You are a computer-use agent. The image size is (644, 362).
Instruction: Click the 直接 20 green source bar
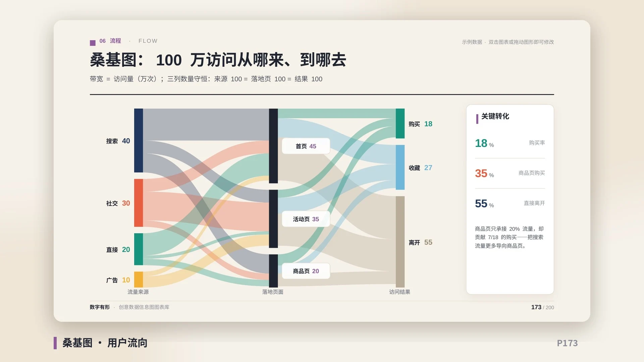tap(139, 249)
